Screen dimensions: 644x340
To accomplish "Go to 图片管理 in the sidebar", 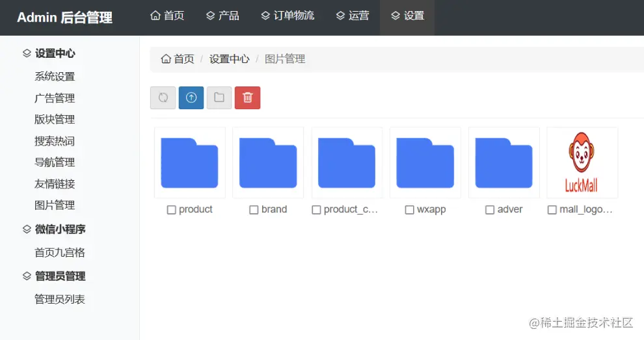I will pyautogui.click(x=55, y=205).
